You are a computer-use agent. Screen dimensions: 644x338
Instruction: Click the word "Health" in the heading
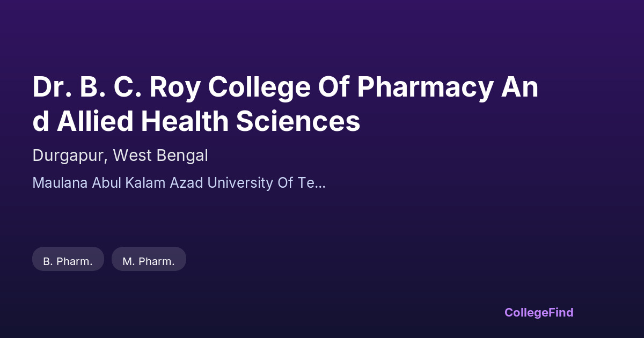[x=185, y=121]
